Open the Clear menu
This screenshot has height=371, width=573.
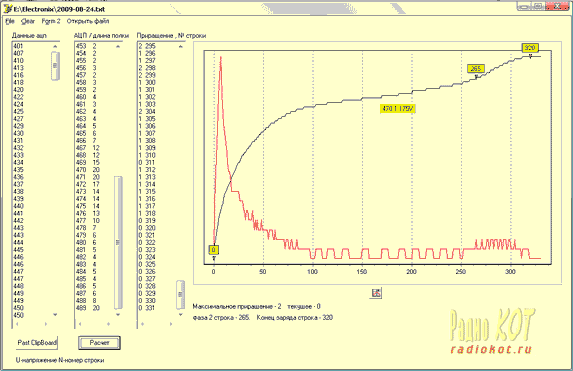[x=28, y=21]
